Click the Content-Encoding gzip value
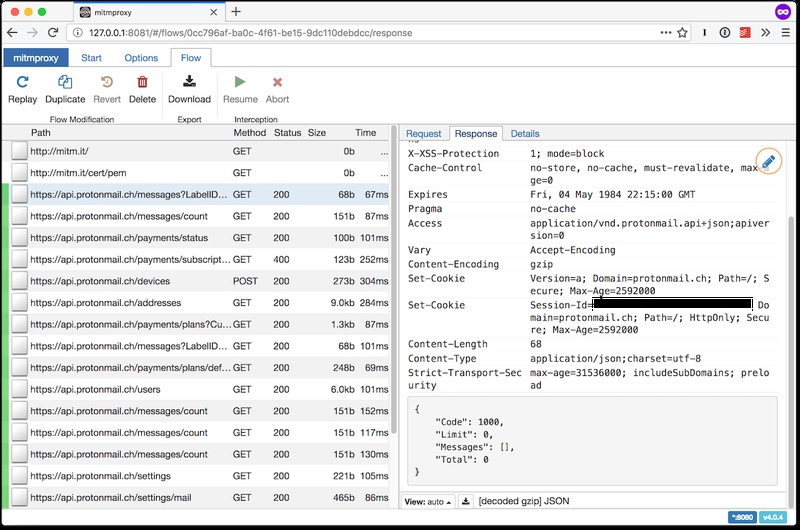Screen dimensions: 800x530 (541, 264)
